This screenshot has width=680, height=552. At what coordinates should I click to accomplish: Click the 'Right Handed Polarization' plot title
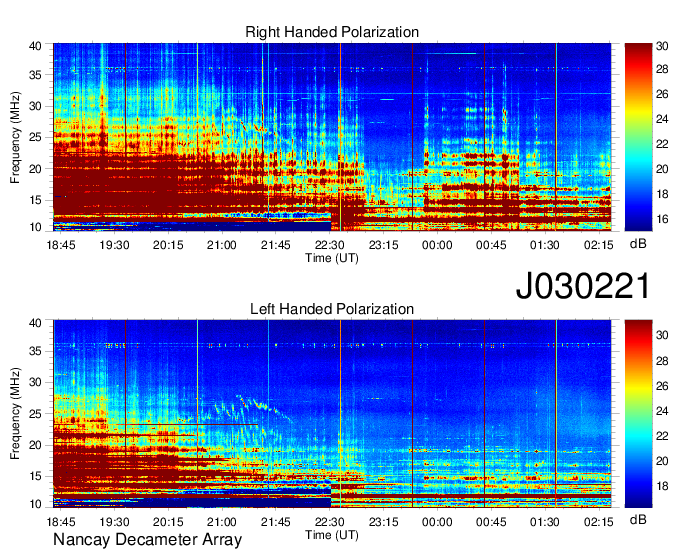(332, 32)
